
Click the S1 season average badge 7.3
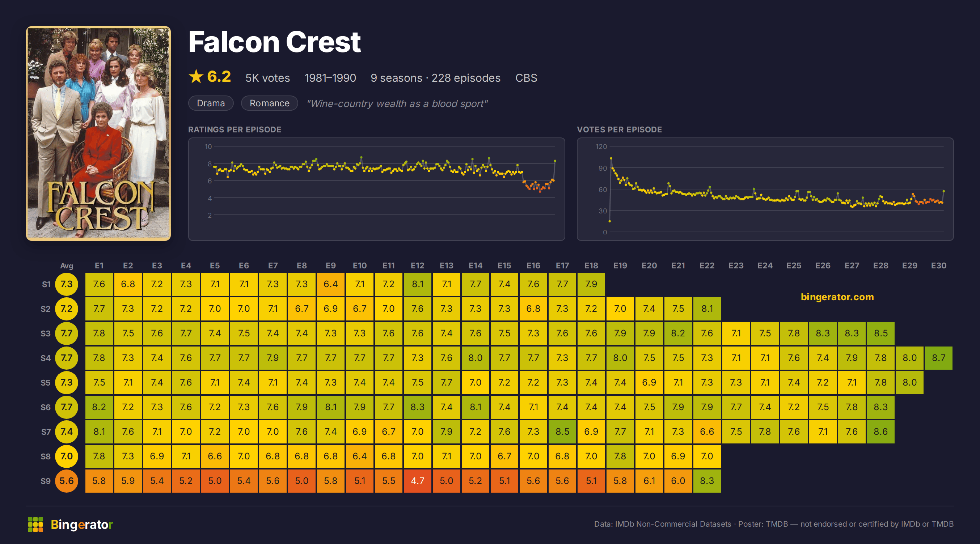tap(67, 284)
